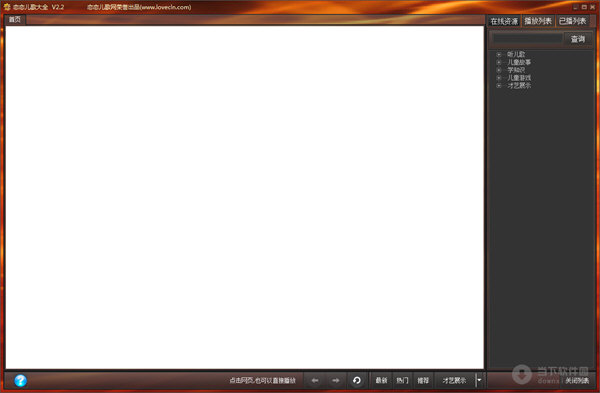600x393 pixels.
Task: Switch to the 播放列表 tab
Action: point(538,21)
